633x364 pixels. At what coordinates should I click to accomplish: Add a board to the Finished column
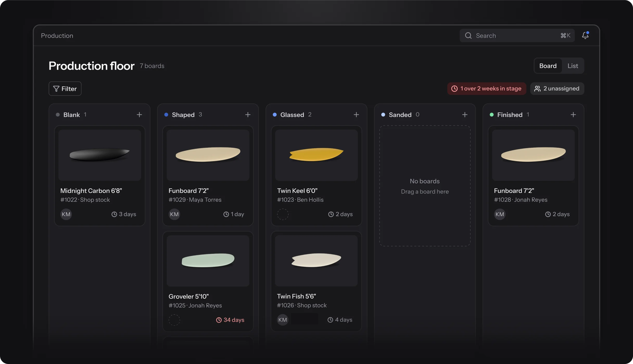[573, 115]
